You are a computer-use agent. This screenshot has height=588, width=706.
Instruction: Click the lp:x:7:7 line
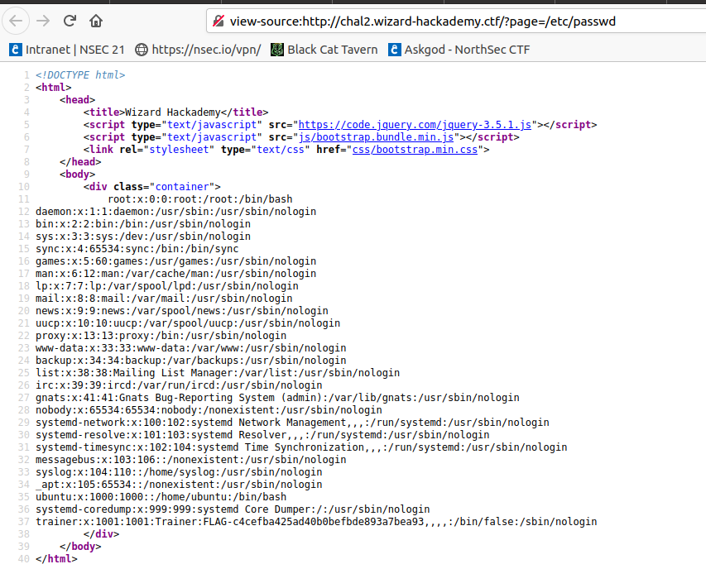(x=167, y=285)
